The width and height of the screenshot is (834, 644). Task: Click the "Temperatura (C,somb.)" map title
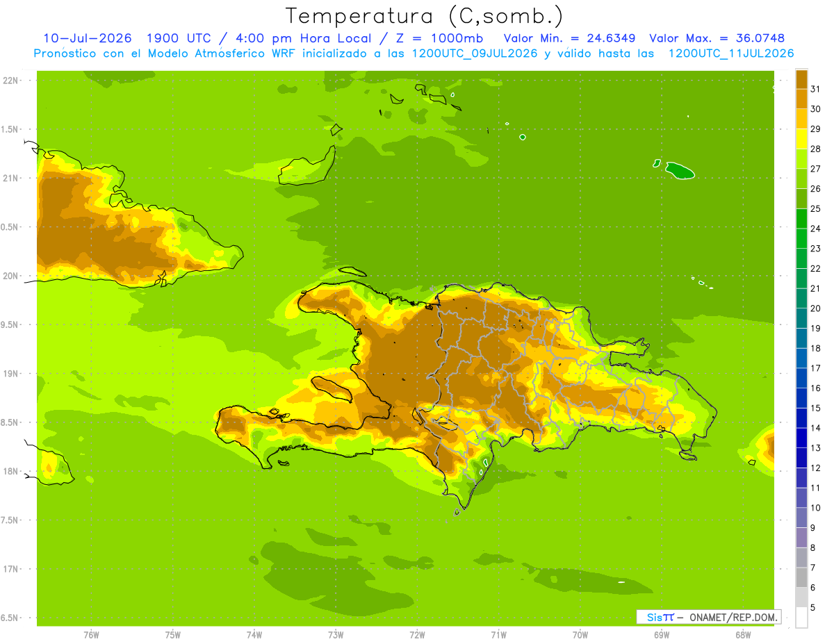tap(424, 16)
